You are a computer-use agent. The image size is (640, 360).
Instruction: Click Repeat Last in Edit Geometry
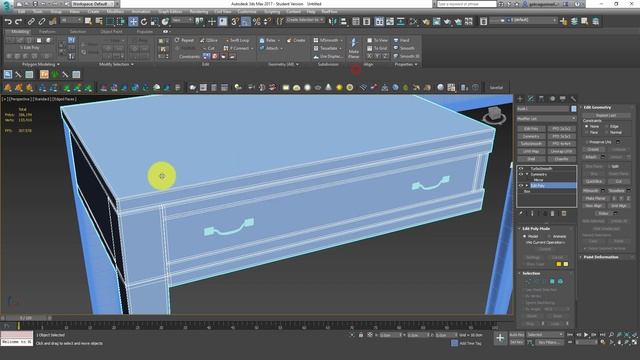pos(606,116)
